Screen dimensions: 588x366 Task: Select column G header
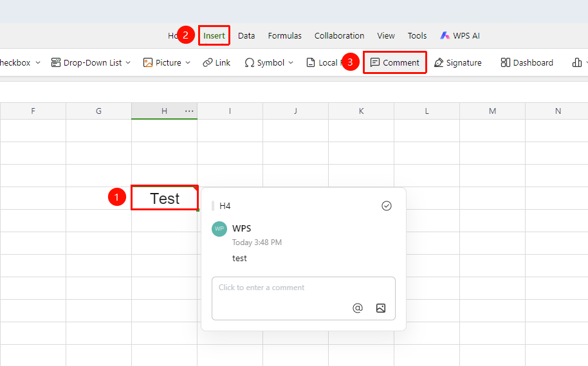(98, 111)
